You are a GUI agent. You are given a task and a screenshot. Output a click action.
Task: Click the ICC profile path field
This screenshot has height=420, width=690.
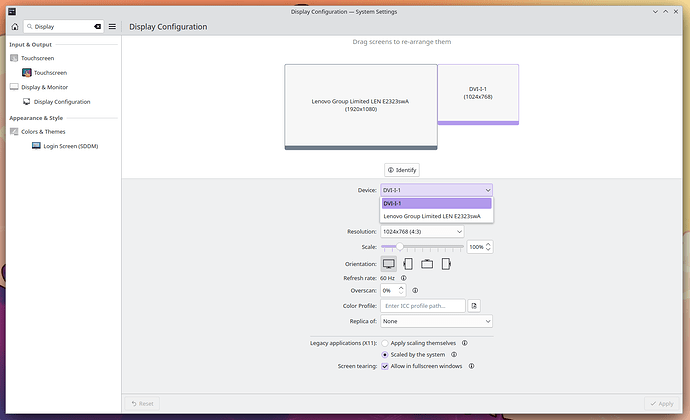423,306
